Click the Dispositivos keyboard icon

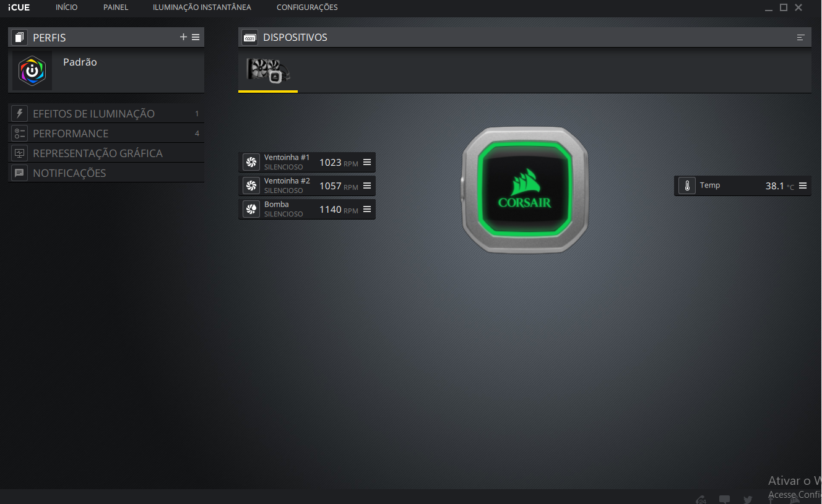tap(250, 37)
